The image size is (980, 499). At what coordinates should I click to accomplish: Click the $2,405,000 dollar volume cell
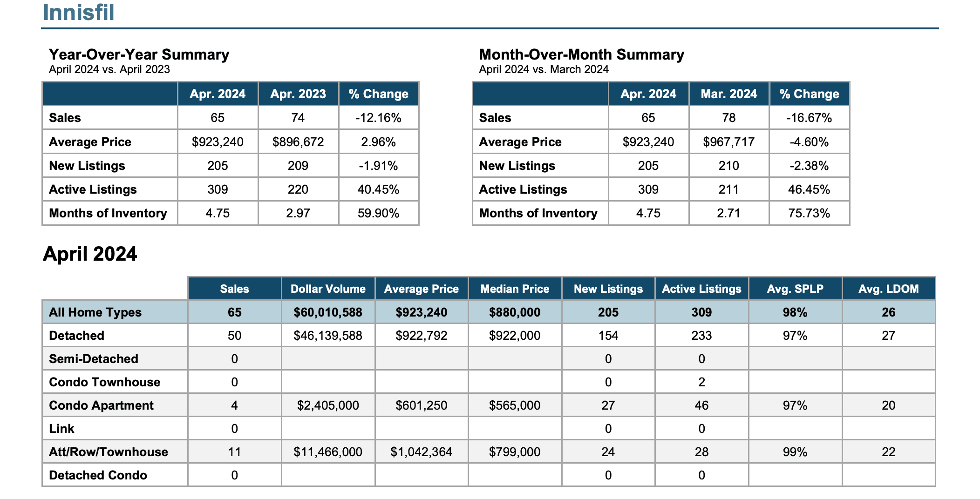328,405
